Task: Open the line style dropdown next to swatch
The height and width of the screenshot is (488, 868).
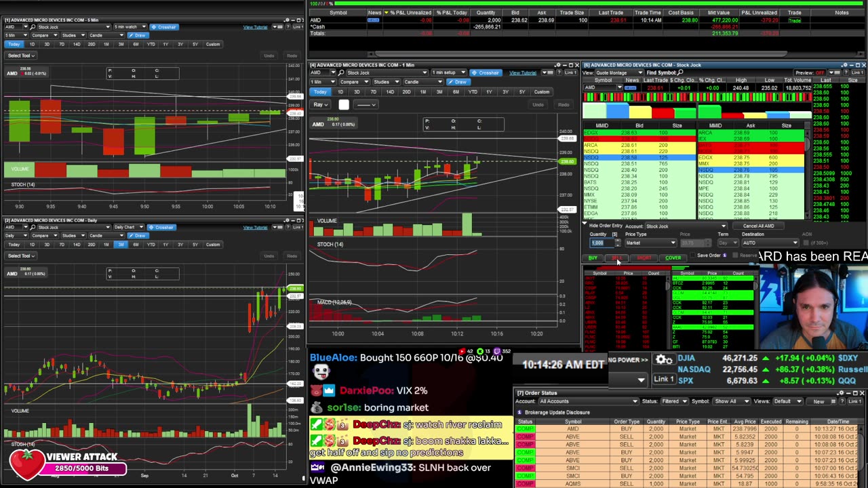Action: click(366, 104)
